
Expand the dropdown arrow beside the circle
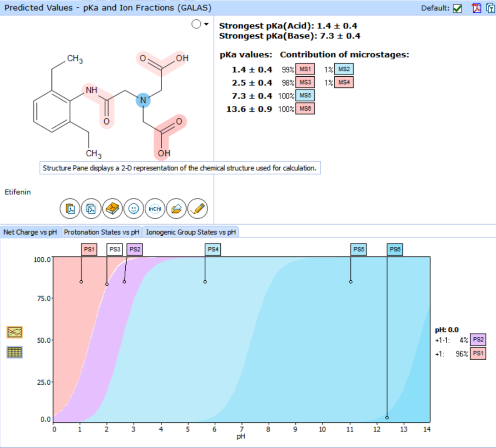(206, 24)
